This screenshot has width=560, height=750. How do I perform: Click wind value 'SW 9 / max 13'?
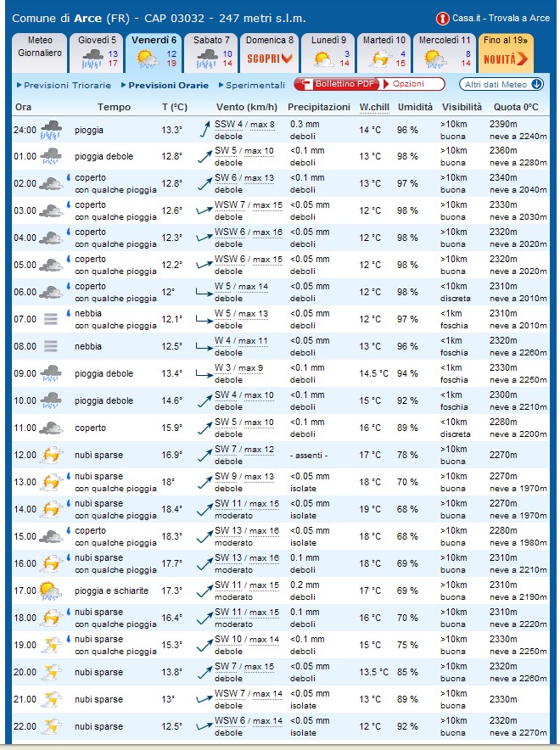point(244,477)
